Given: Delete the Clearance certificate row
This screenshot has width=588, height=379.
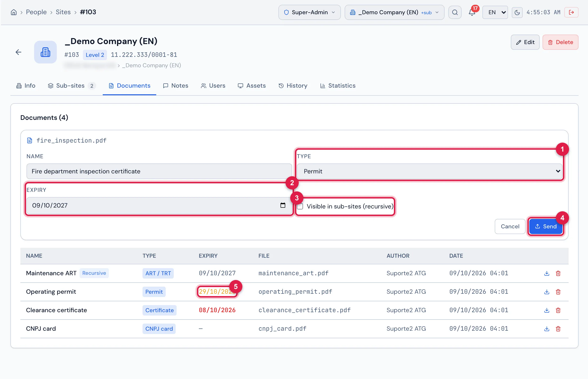Looking at the screenshot, I should click(558, 310).
